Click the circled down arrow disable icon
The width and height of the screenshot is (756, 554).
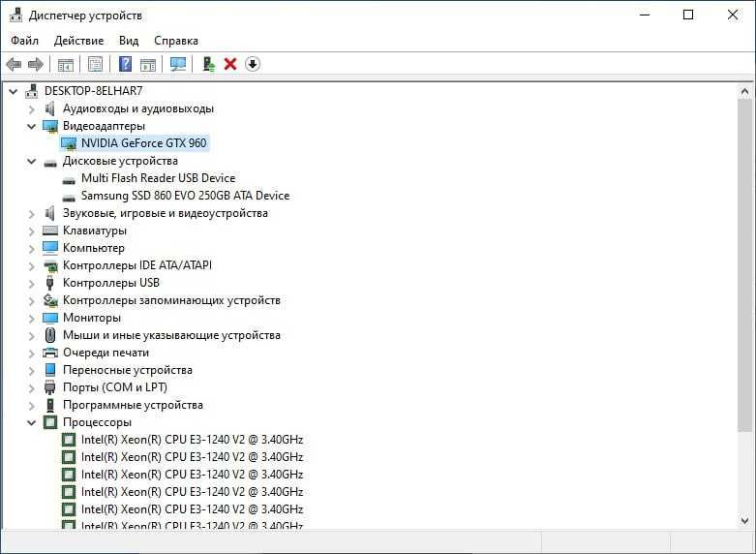point(253,64)
